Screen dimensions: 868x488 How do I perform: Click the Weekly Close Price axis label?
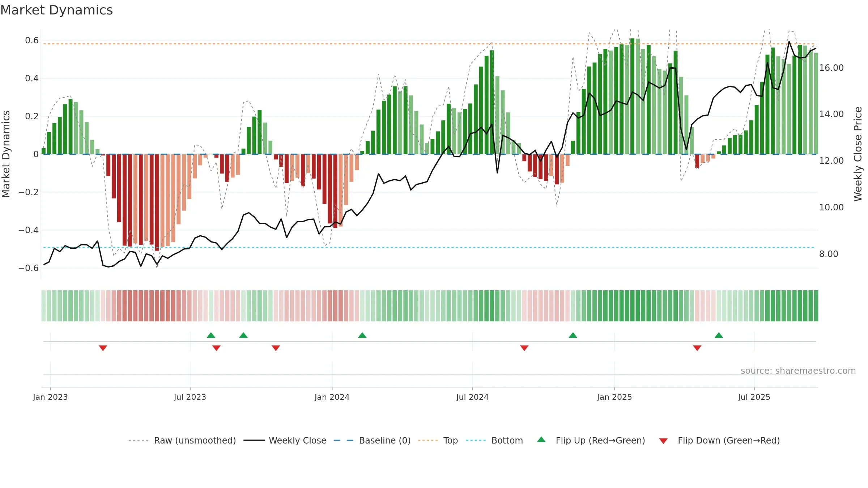point(858,154)
